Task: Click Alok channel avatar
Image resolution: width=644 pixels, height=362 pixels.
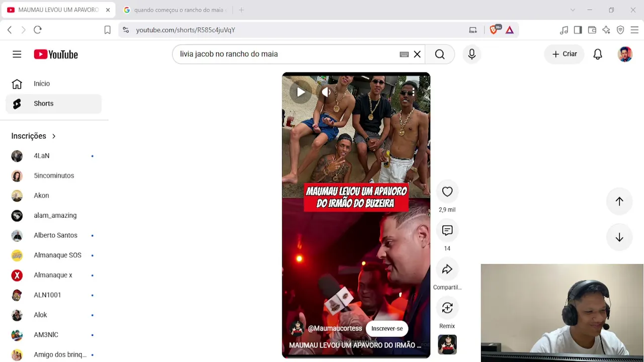Action: click(17, 315)
